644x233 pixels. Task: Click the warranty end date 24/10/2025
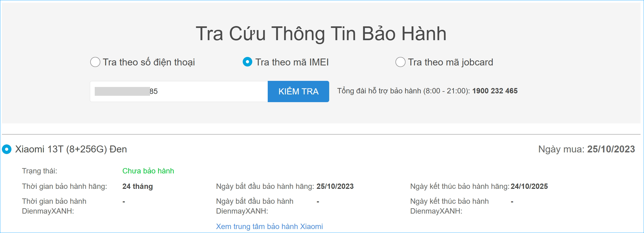tap(529, 186)
